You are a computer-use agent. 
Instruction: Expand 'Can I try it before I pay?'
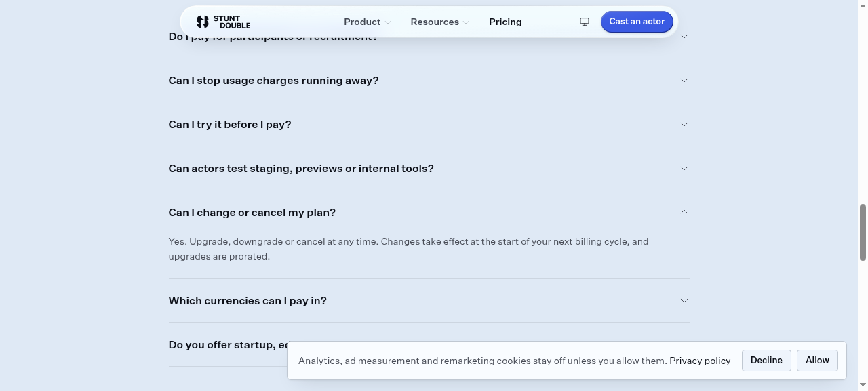[x=429, y=124]
